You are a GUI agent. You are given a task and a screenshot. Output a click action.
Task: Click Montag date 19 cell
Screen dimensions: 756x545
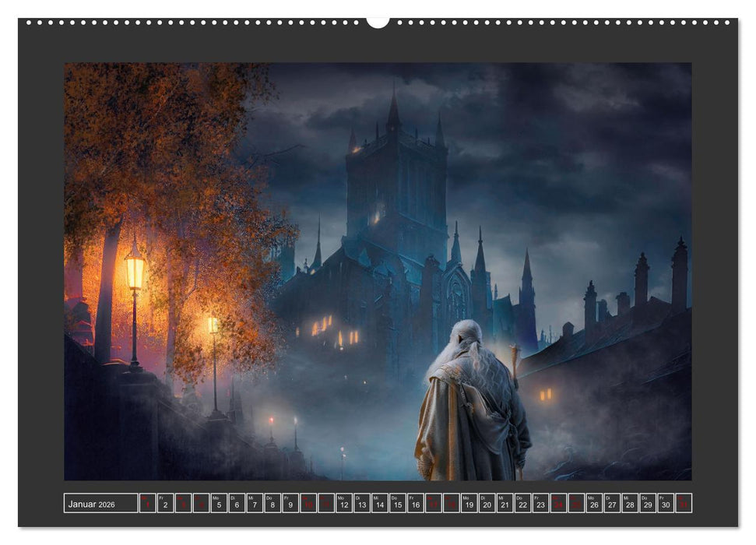tap(469, 503)
